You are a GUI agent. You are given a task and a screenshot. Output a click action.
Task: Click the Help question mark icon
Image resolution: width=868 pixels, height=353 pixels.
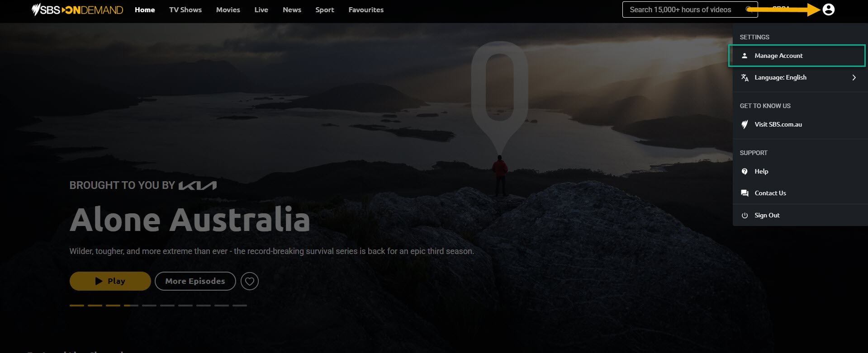tap(745, 171)
